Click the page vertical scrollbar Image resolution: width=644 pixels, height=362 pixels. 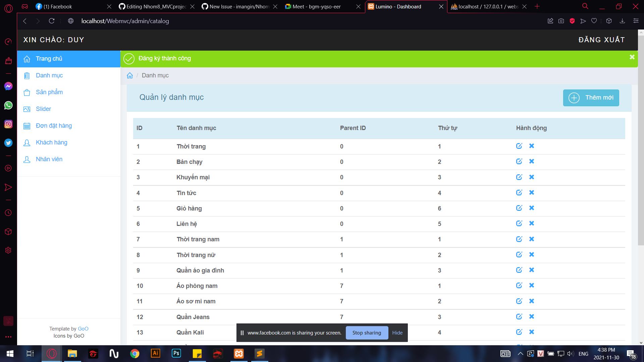[x=641, y=141]
